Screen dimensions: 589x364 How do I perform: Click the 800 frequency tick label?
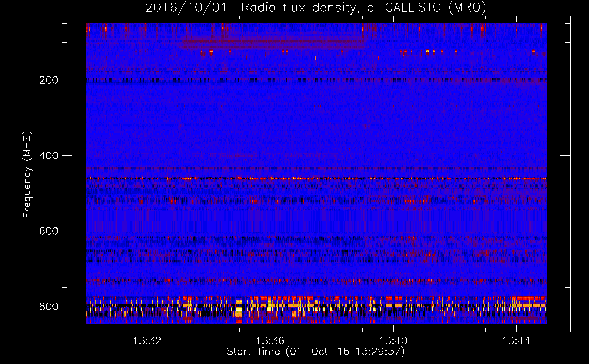click(x=48, y=306)
